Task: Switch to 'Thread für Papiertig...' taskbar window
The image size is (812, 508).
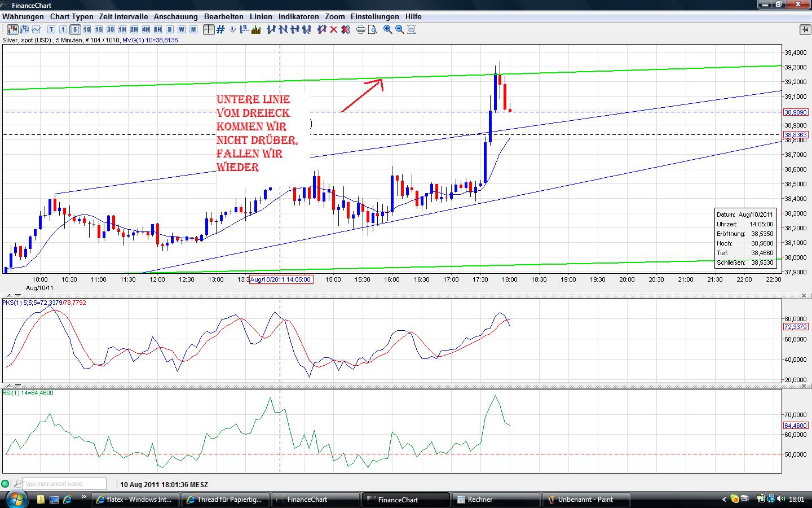Action: 226,500
